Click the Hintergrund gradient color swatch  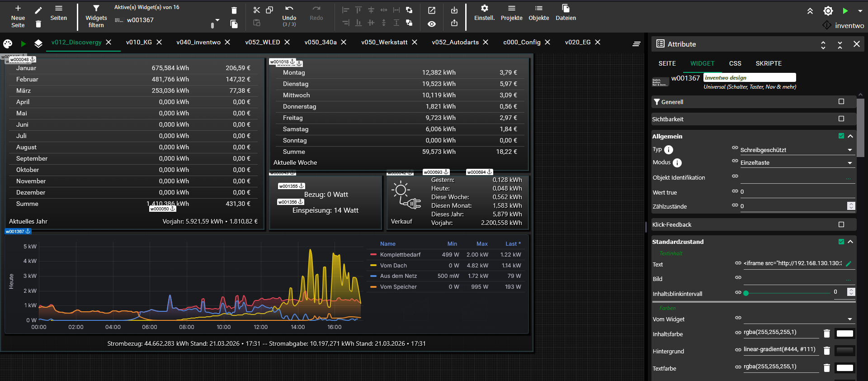[844, 351]
